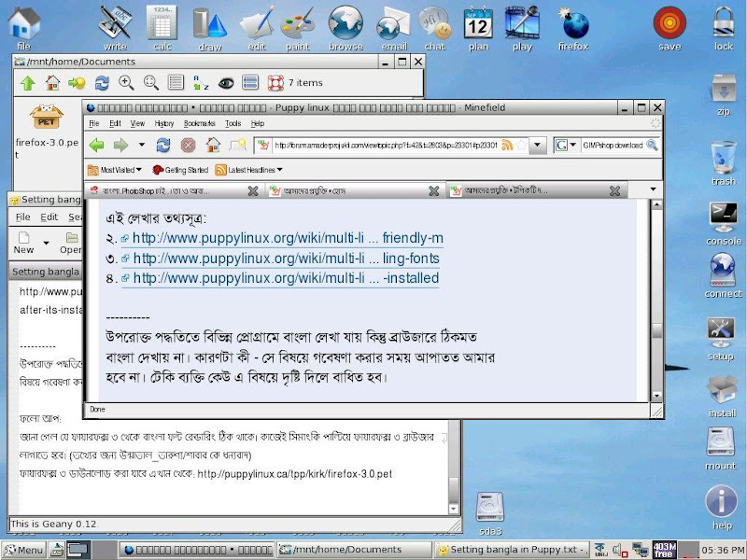Go to home folder in file manager
The height and width of the screenshot is (560, 747).
(52, 83)
